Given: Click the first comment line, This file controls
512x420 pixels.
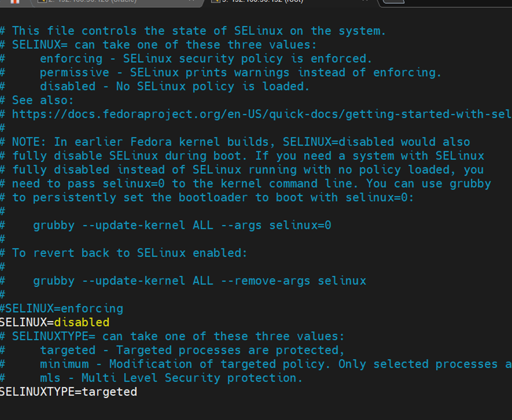Looking at the screenshot, I should (193, 31).
